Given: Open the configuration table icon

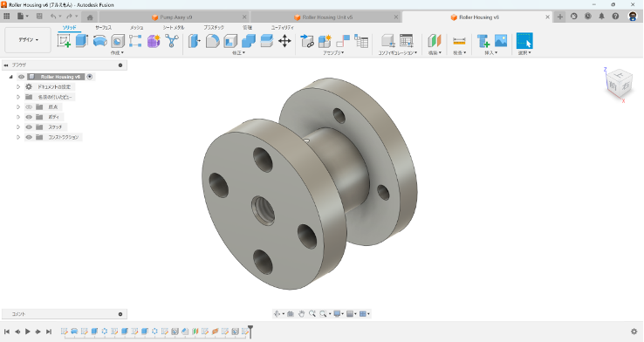Looking at the screenshot, I should 407,41.
